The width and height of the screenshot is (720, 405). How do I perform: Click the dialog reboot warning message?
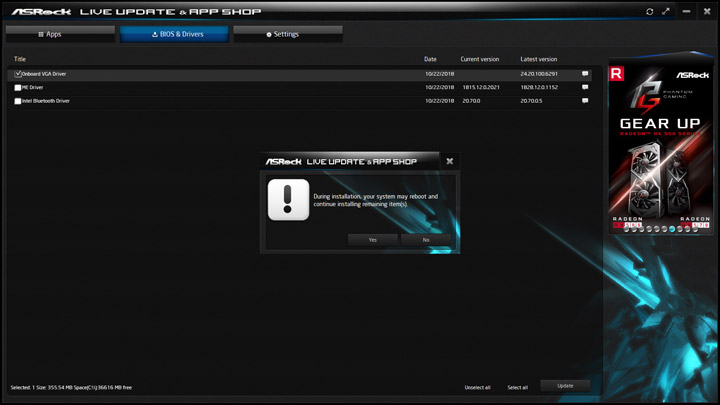pyautogui.click(x=376, y=200)
